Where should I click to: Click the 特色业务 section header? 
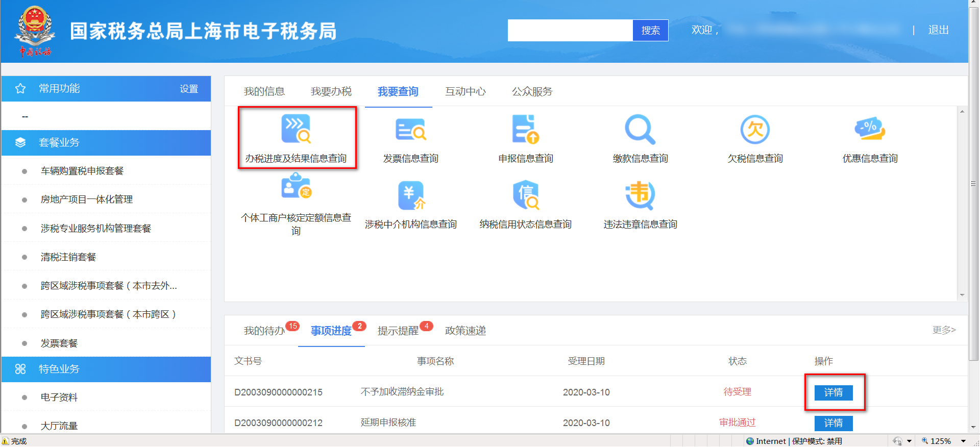106,369
